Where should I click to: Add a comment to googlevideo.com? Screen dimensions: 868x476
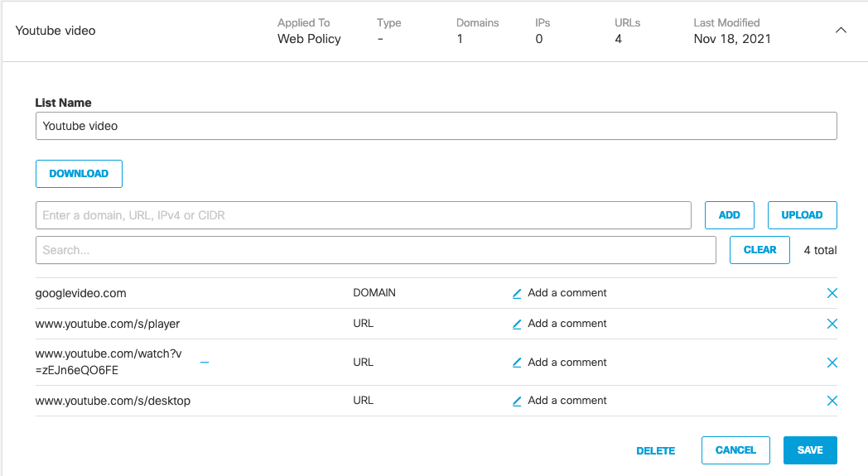coord(567,293)
